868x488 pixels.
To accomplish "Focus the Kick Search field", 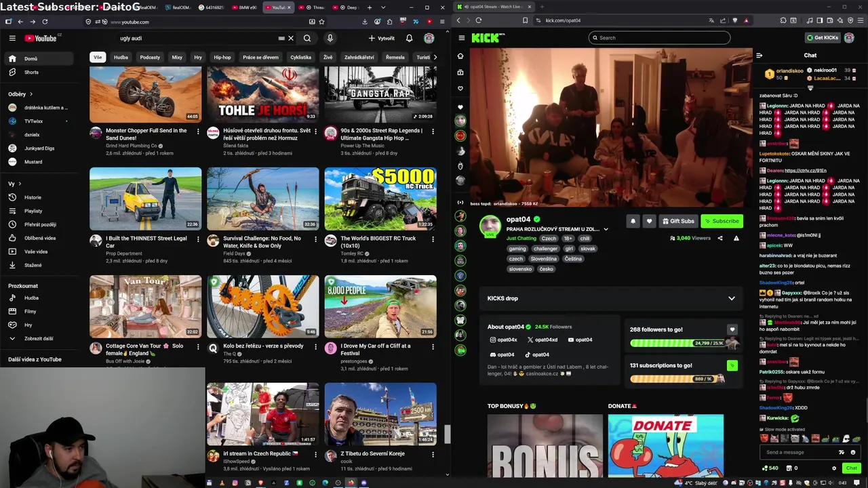I will pos(660,38).
